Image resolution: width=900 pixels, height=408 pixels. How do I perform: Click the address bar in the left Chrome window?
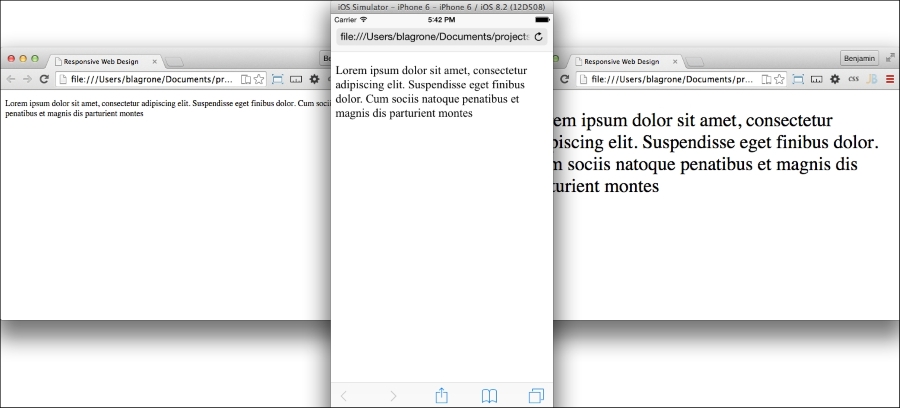[161, 79]
